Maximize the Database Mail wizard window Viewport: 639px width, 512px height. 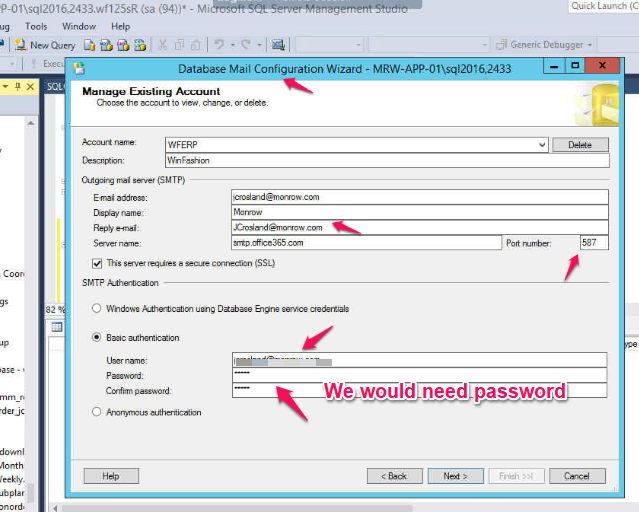pos(575,66)
